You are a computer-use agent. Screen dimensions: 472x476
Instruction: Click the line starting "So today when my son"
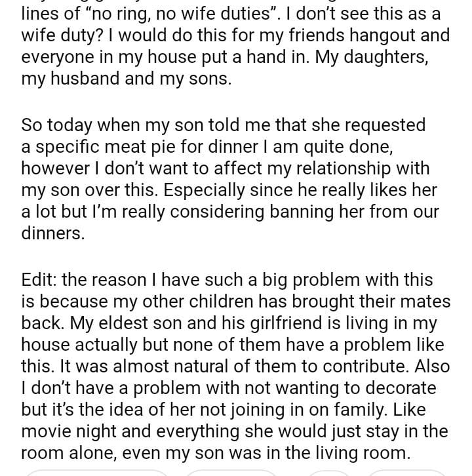coord(223,125)
